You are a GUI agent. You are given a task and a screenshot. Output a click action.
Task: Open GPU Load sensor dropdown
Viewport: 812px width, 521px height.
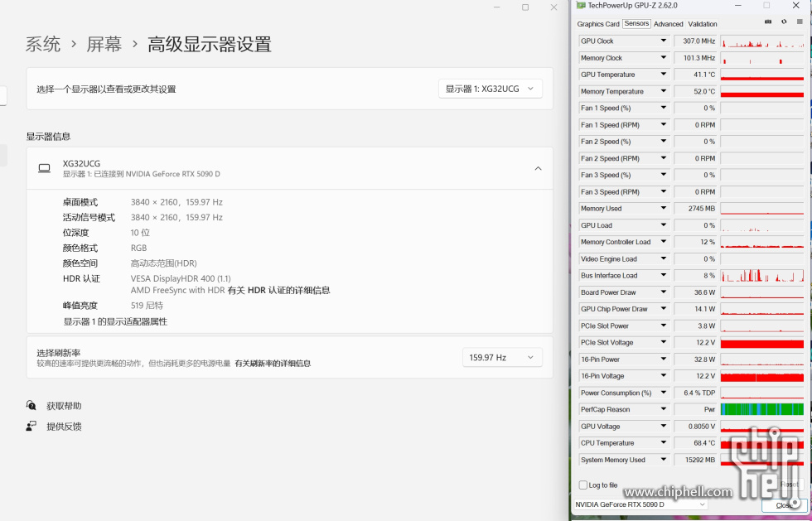[663, 225]
